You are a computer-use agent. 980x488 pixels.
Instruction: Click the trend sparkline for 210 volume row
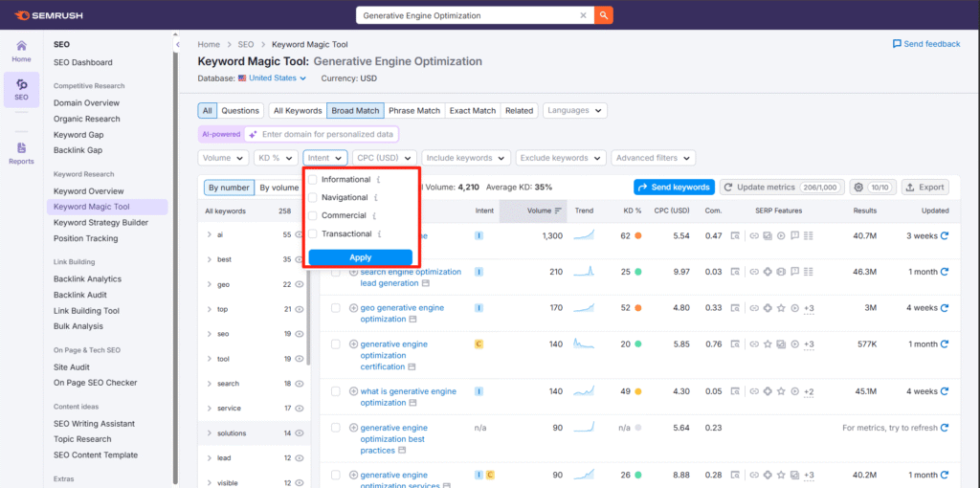584,271
